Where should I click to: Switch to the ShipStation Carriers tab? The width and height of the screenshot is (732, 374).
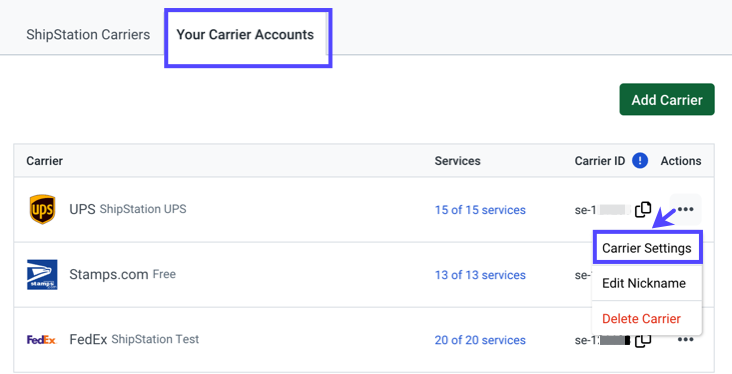[x=88, y=35]
